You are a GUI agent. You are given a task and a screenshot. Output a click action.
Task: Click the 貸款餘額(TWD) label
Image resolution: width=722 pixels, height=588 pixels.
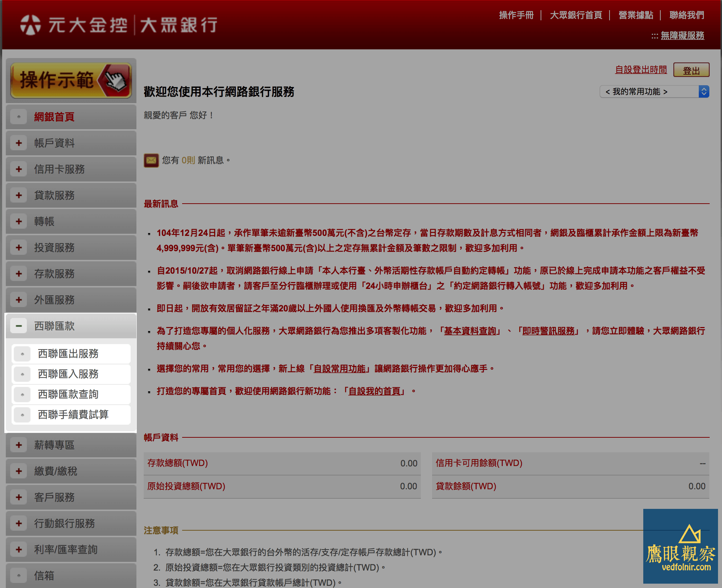pos(466,486)
